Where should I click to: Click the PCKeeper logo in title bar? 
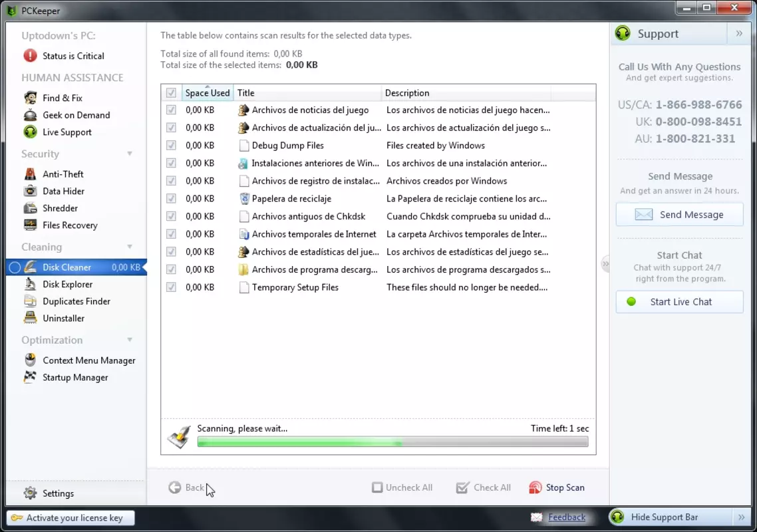coord(11,10)
